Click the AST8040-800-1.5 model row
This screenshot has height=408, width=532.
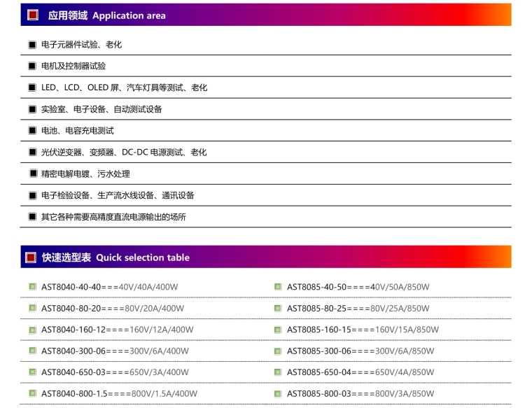coord(119,394)
